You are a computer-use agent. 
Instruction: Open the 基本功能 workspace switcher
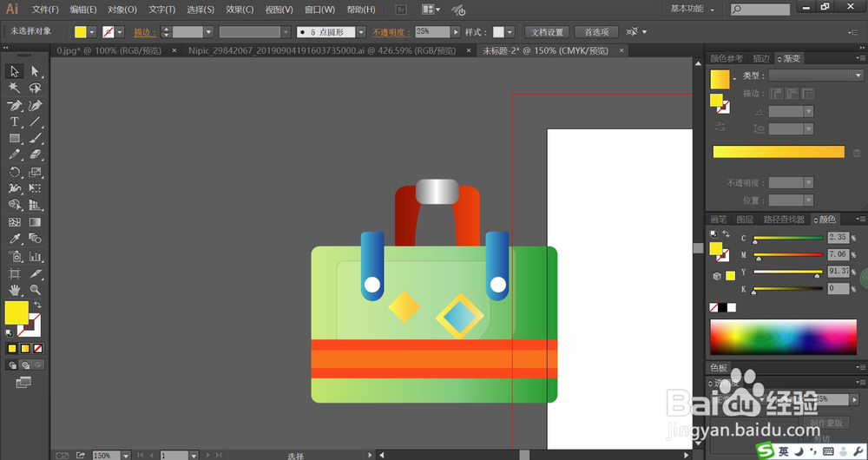pos(692,9)
